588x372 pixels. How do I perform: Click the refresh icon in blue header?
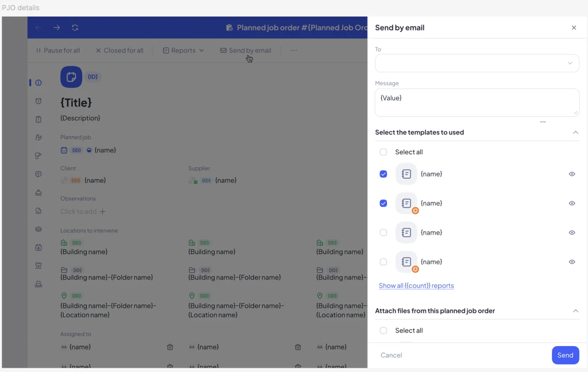tap(75, 28)
